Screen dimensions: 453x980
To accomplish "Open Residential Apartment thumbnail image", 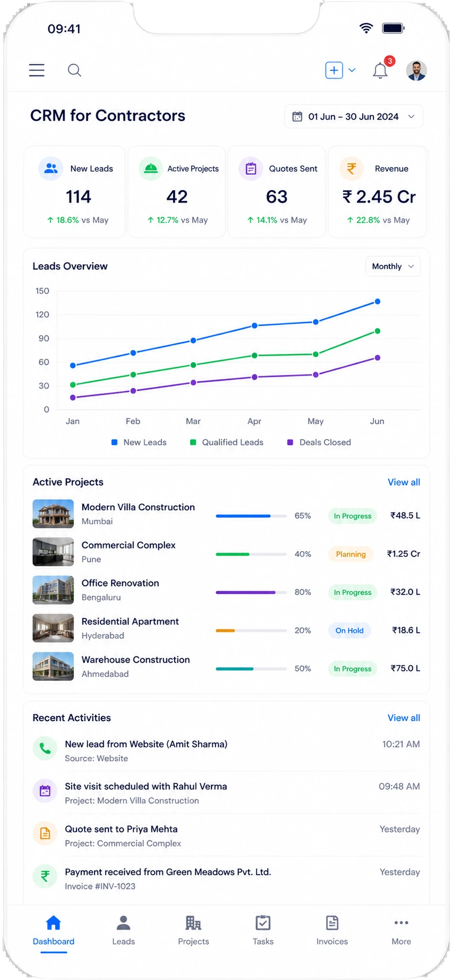I will (53, 629).
